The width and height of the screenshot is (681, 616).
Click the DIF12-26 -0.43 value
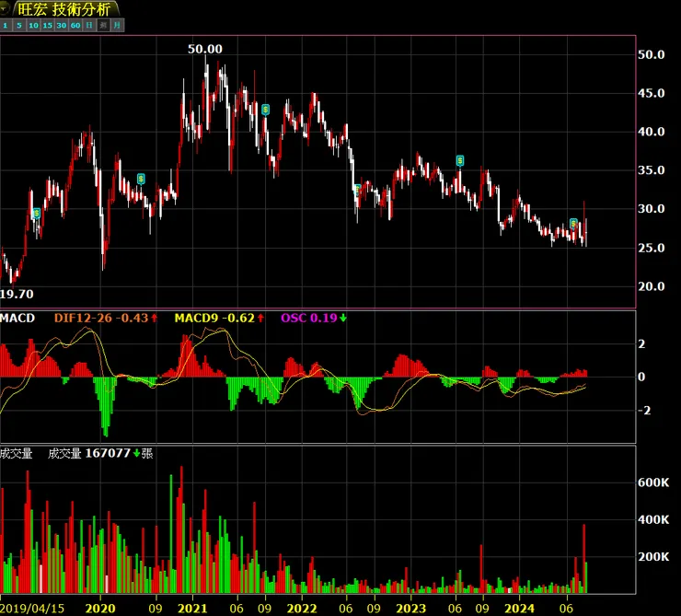click(x=106, y=319)
